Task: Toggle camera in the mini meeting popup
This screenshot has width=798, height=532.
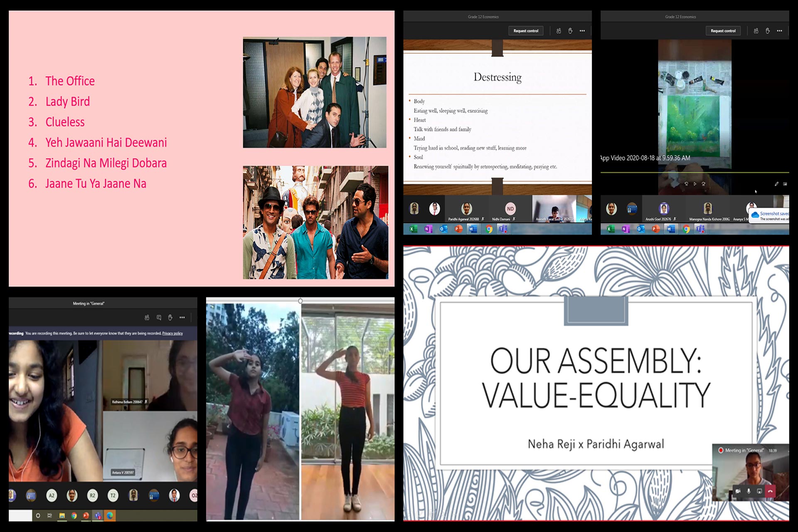Action: (x=738, y=491)
